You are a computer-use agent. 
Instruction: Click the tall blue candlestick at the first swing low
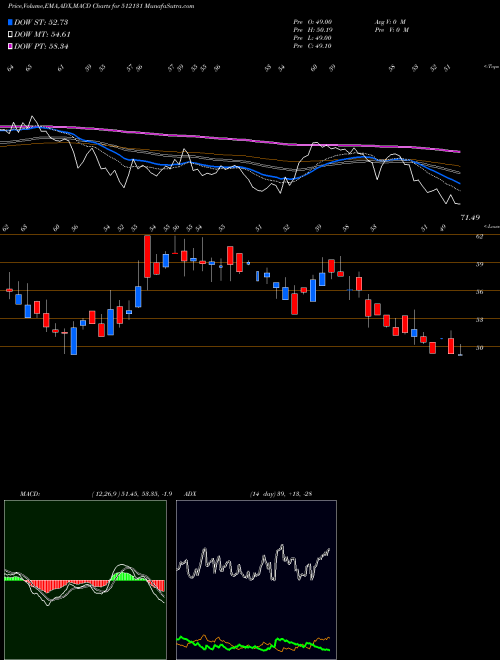coord(74,341)
